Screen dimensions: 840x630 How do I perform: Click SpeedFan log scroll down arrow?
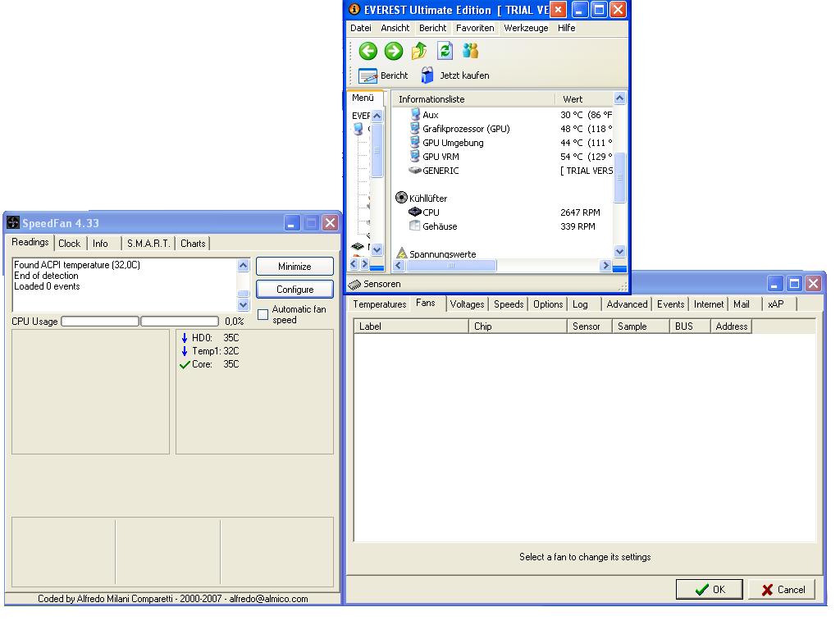coord(243,305)
